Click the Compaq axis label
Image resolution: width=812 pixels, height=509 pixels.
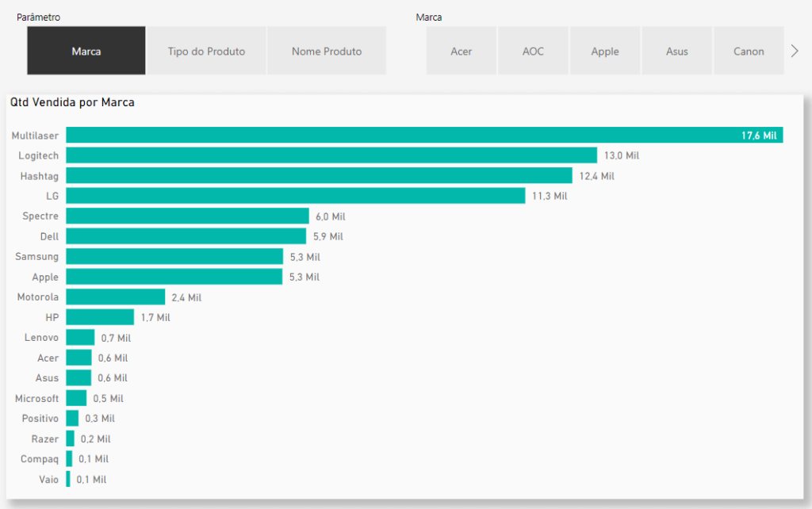click(40, 459)
